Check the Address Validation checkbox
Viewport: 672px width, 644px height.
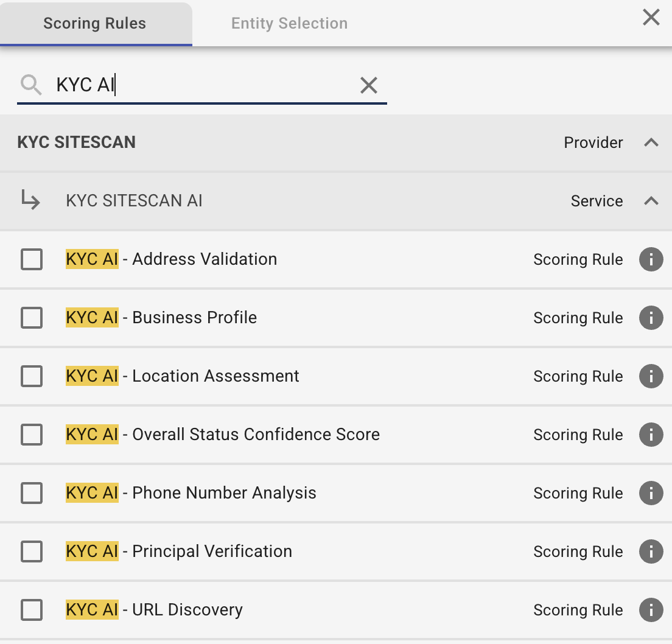(x=32, y=259)
